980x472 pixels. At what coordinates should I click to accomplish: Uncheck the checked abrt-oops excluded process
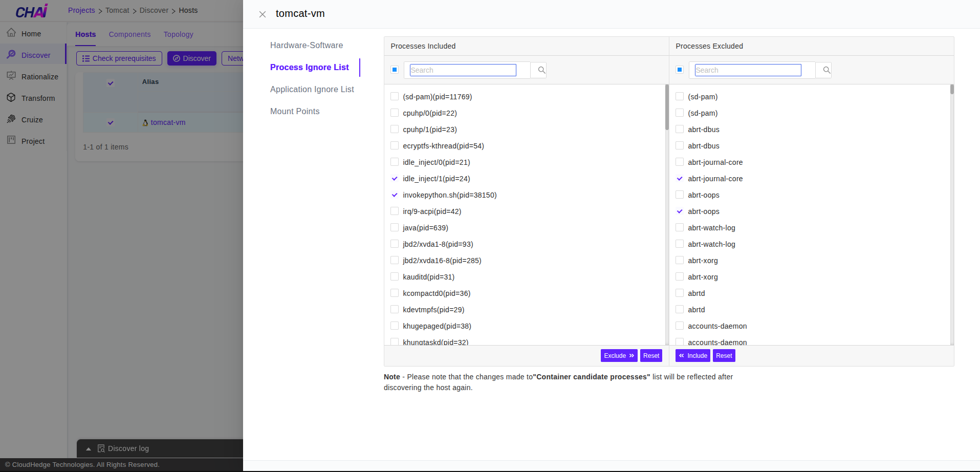coord(680,211)
